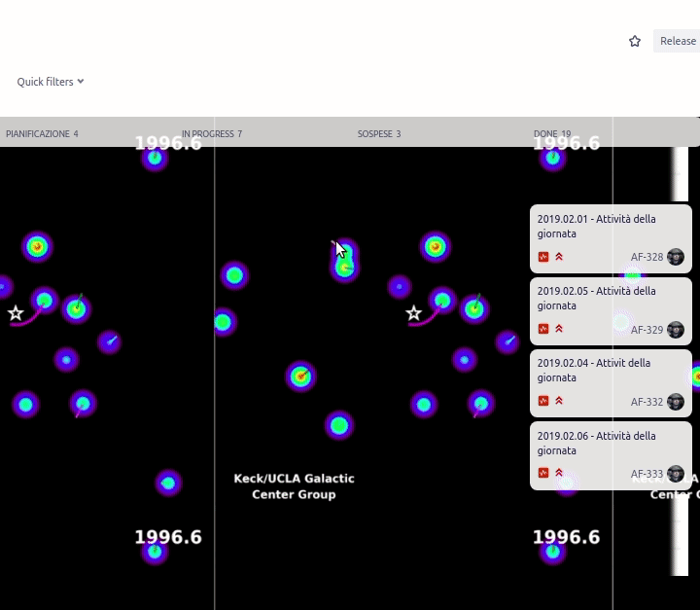Viewport: 700px width, 610px height.
Task: Click the issue type icon on AF-333
Action: pyautogui.click(x=543, y=473)
